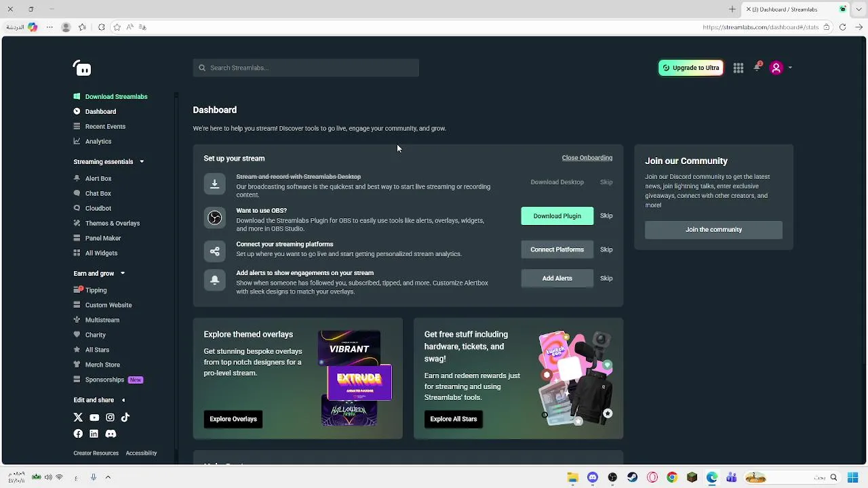
Task: Click the Explore Overlays button
Action: [233, 419]
